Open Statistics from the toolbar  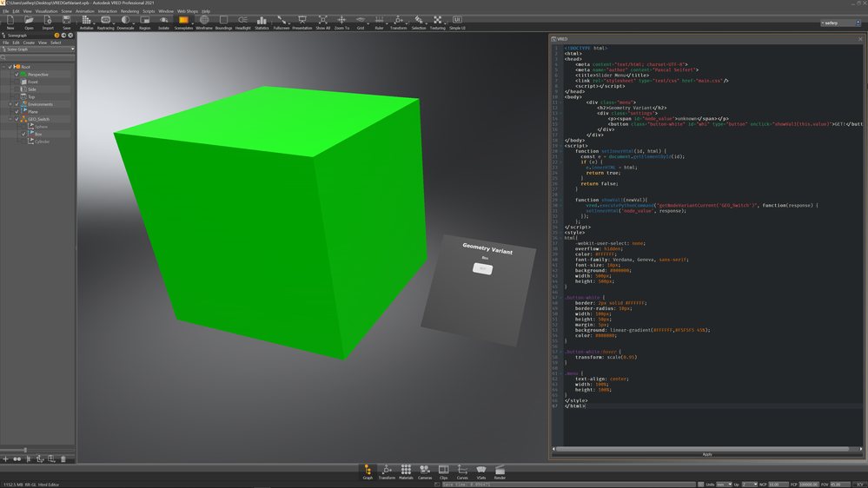point(262,21)
